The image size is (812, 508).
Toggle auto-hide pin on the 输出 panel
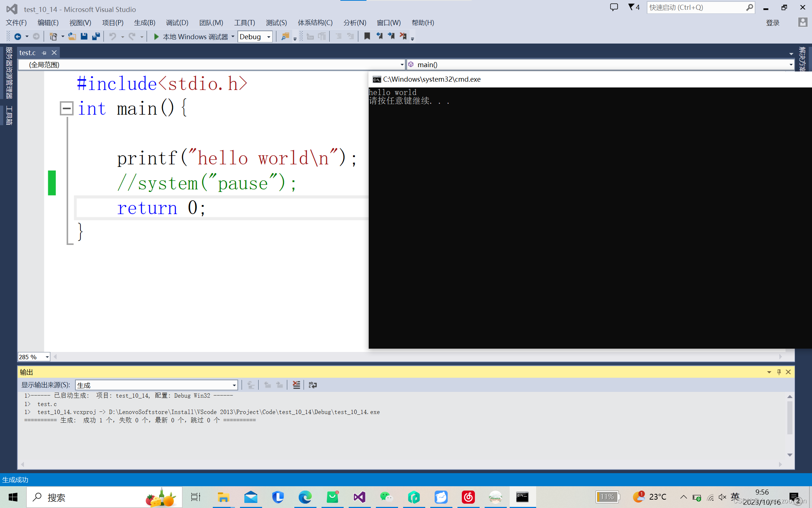(x=779, y=372)
